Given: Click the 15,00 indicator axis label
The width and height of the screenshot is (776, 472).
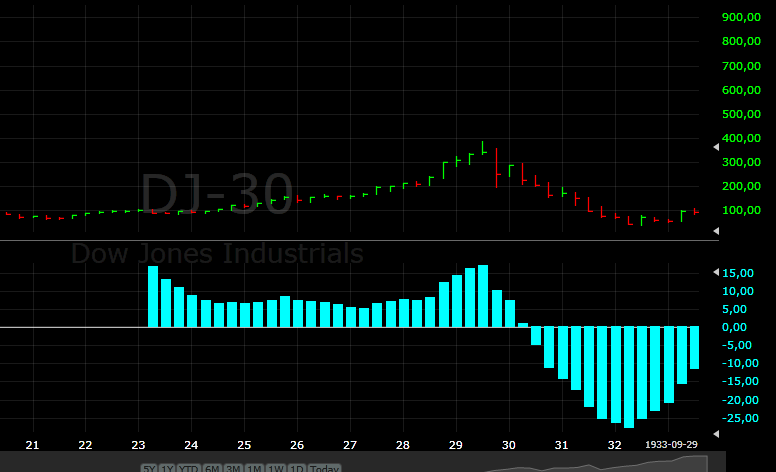Looking at the screenshot, I should [x=738, y=273].
